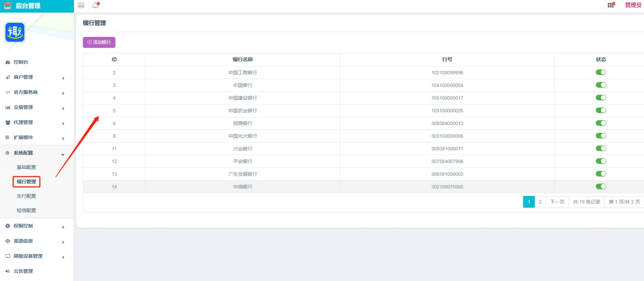Screen dimensions: 644x281
Task: Go to page 2
Action: point(540,202)
